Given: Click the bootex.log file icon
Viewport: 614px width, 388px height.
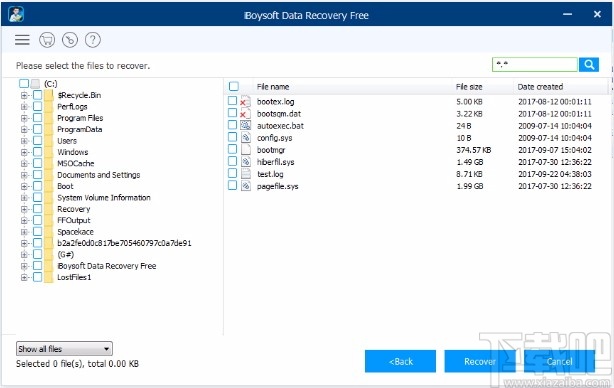Looking at the screenshot, I should (245, 101).
